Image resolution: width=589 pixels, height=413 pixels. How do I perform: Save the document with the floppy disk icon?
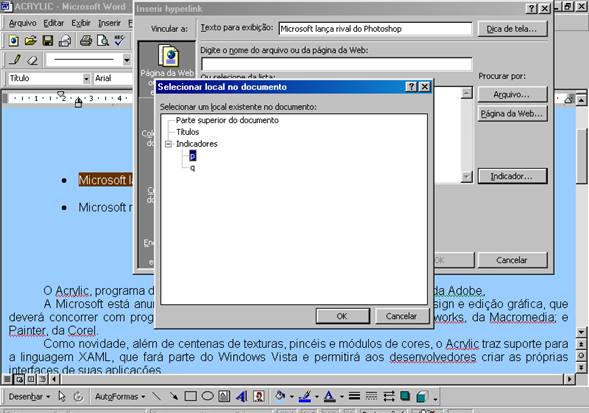coord(48,41)
